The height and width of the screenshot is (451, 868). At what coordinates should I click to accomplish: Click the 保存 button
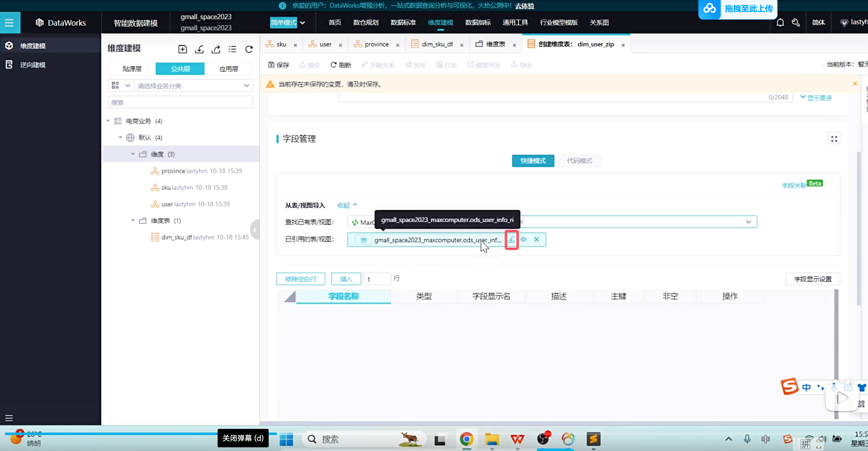pos(279,65)
